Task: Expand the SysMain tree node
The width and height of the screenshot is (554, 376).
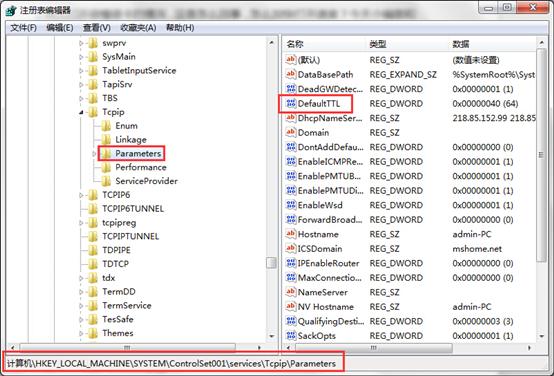Action: click(81, 57)
